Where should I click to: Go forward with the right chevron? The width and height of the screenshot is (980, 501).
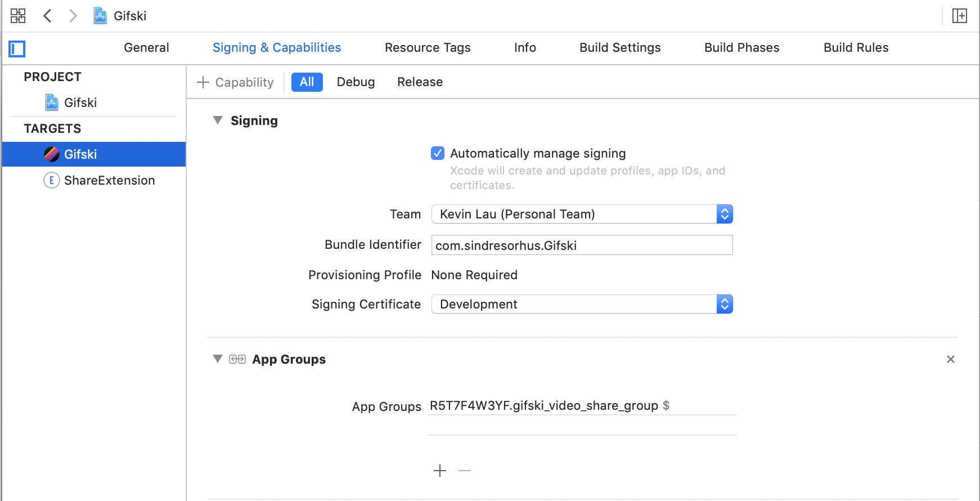(x=73, y=16)
